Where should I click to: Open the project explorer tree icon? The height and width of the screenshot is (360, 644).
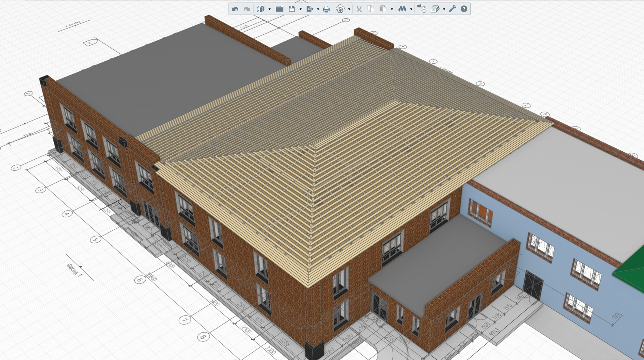point(422,9)
